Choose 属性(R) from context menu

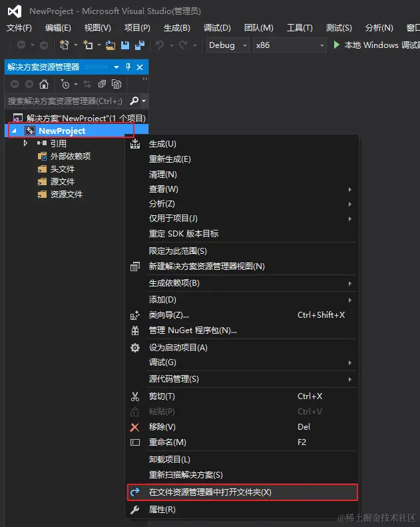(x=242, y=510)
